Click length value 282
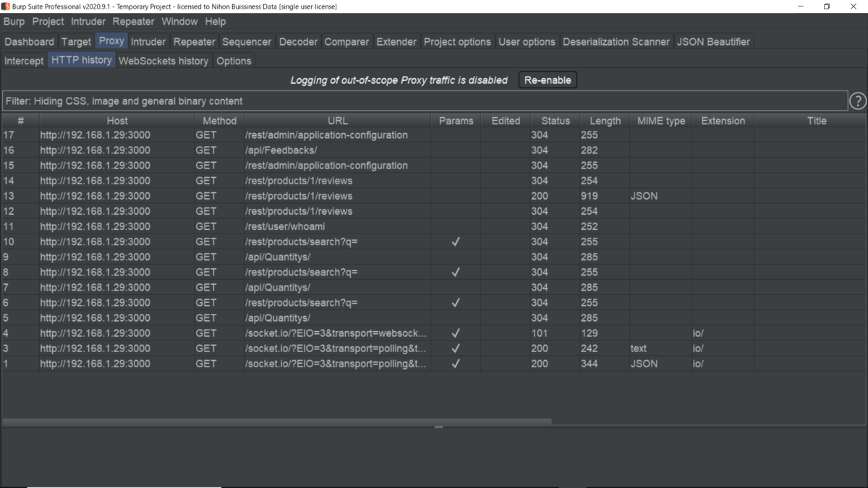 pos(590,150)
